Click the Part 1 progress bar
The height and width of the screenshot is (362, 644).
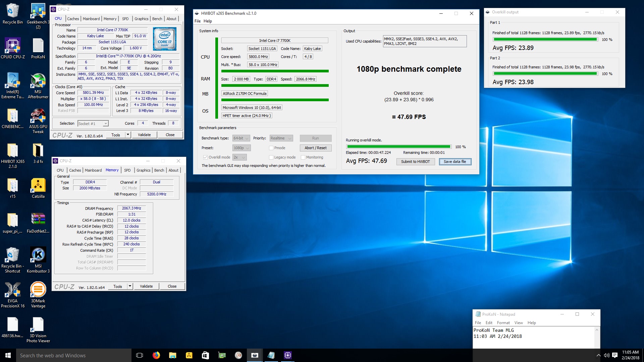coord(545,40)
